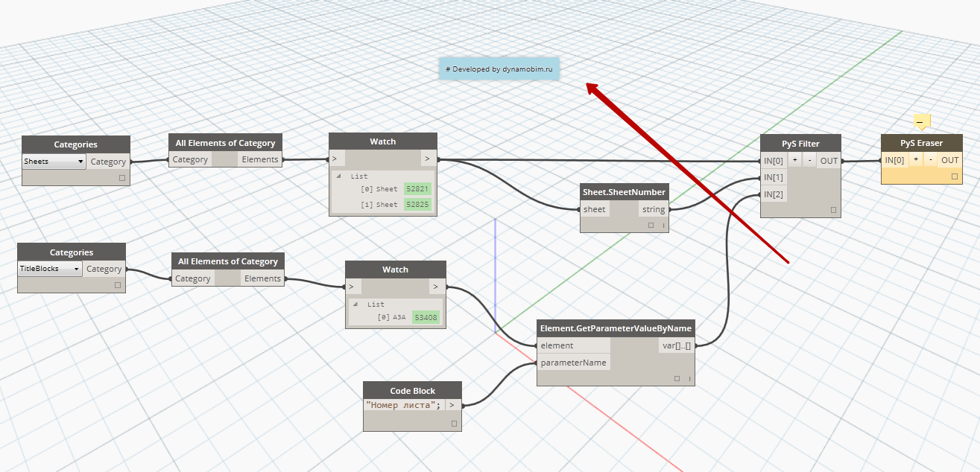
Task: Click the small square icon on Code Block node
Action: (x=454, y=424)
